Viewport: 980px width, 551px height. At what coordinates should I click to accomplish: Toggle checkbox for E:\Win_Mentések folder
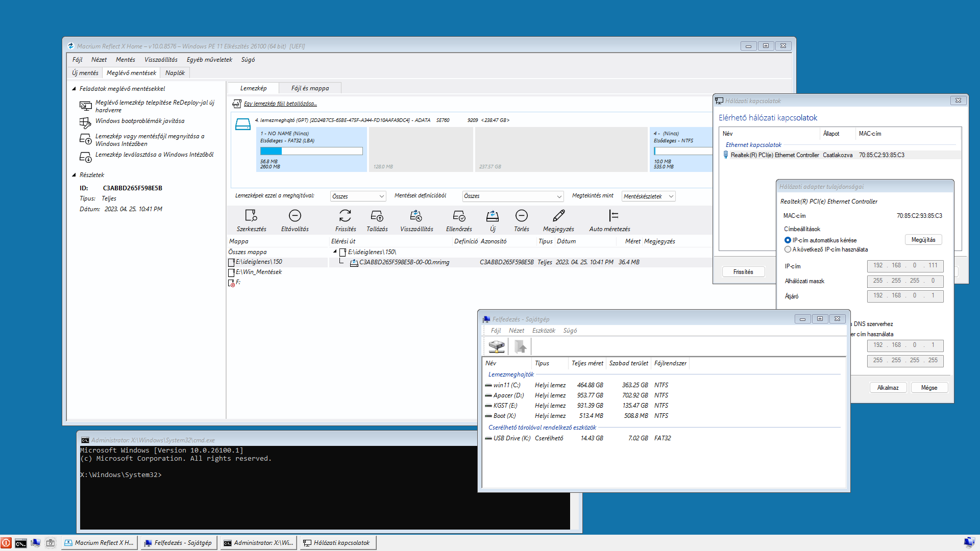[231, 272]
